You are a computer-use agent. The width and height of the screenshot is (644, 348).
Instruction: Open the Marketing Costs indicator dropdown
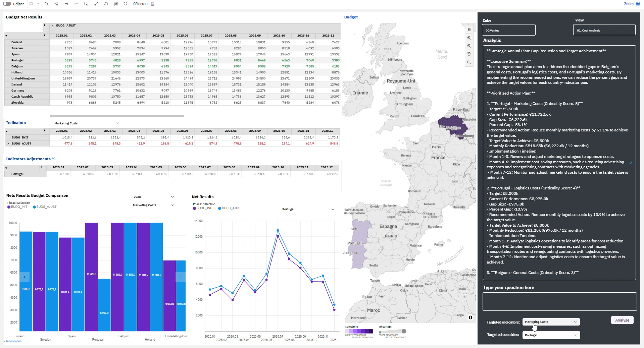point(86,123)
